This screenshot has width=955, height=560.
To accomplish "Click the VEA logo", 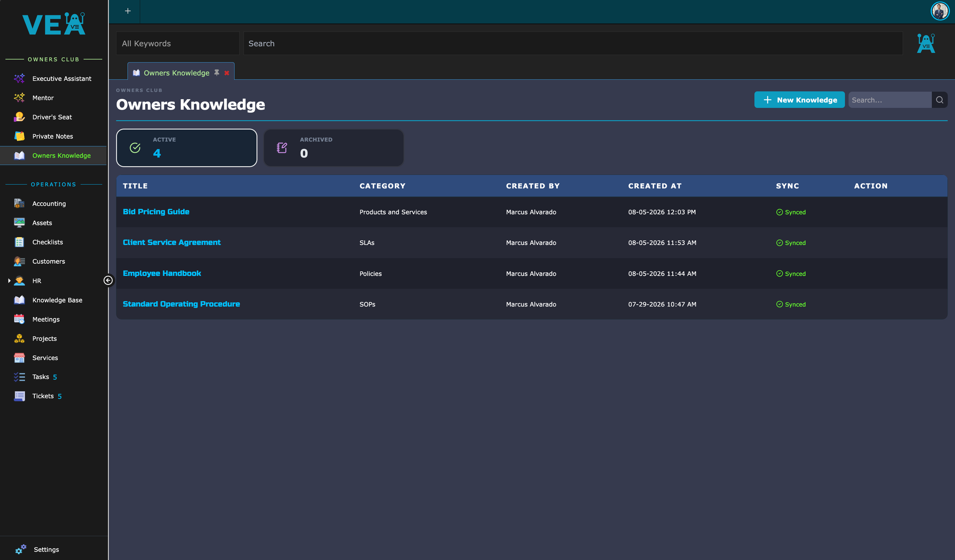I will pos(53,24).
